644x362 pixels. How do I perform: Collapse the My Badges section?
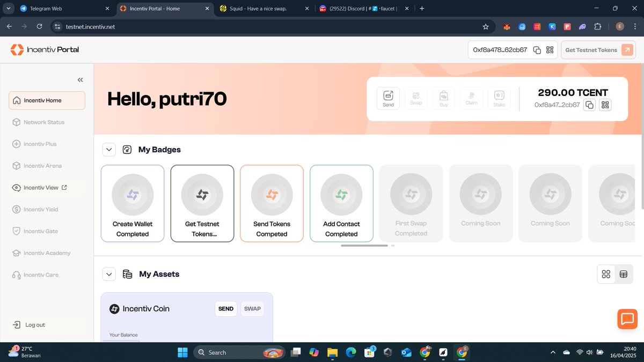pos(109,150)
